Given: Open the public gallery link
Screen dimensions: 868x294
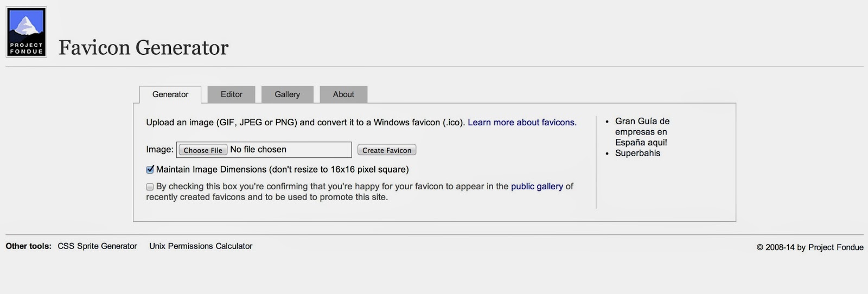Looking at the screenshot, I should pyautogui.click(x=537, y=187).
